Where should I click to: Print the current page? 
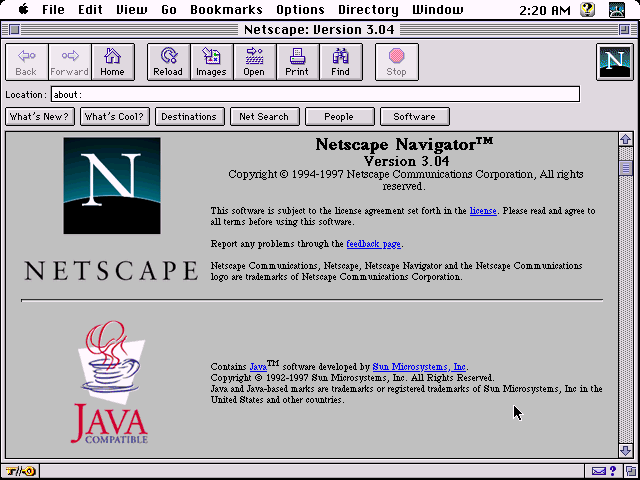(x=298, y=62)
